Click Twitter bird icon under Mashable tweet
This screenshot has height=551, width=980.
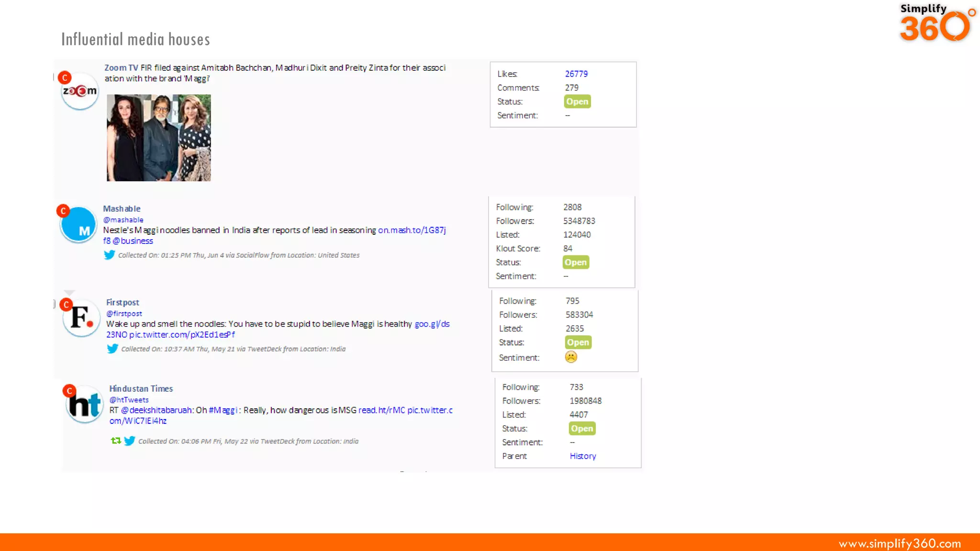(110, 255)
